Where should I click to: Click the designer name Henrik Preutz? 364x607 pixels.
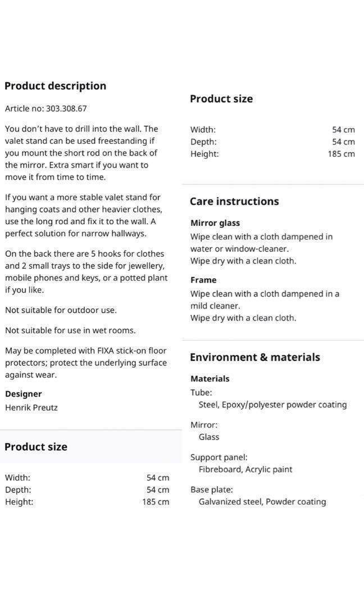31,407
